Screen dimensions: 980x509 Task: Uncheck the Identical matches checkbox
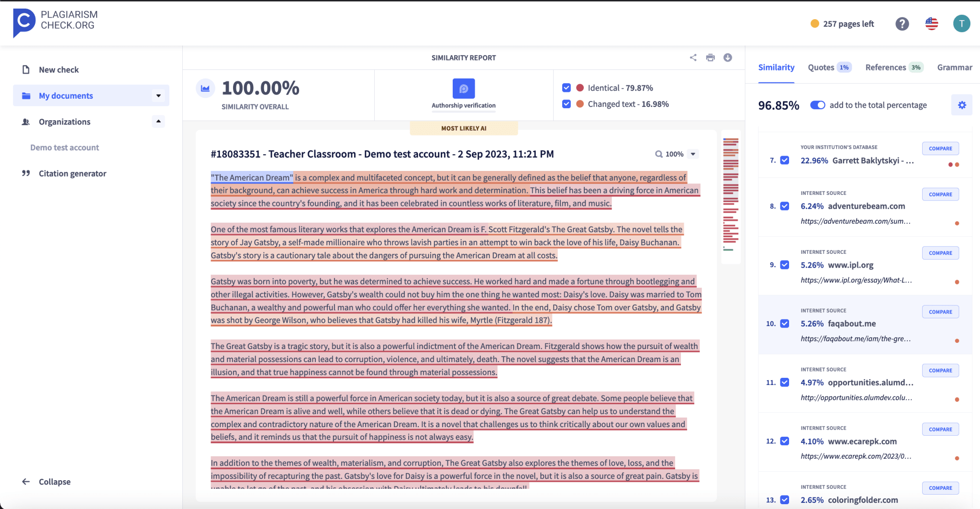[x=566, y=88]
